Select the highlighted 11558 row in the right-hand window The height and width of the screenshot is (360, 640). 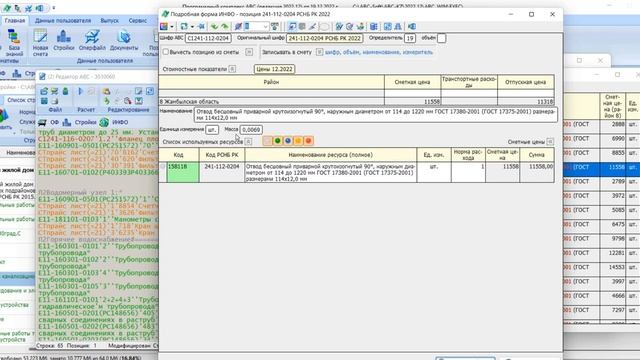click(x=601, y=169)
